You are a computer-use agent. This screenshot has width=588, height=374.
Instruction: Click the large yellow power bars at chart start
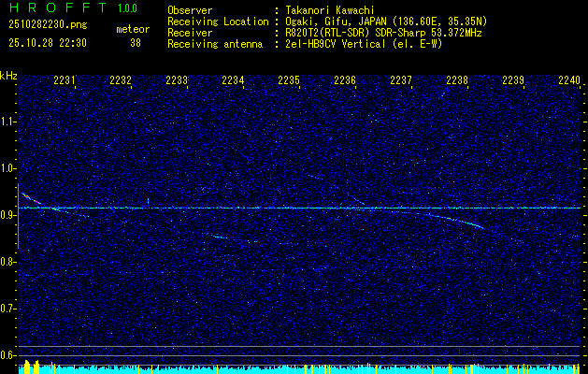pyautogui.click(x=32, y=367)
